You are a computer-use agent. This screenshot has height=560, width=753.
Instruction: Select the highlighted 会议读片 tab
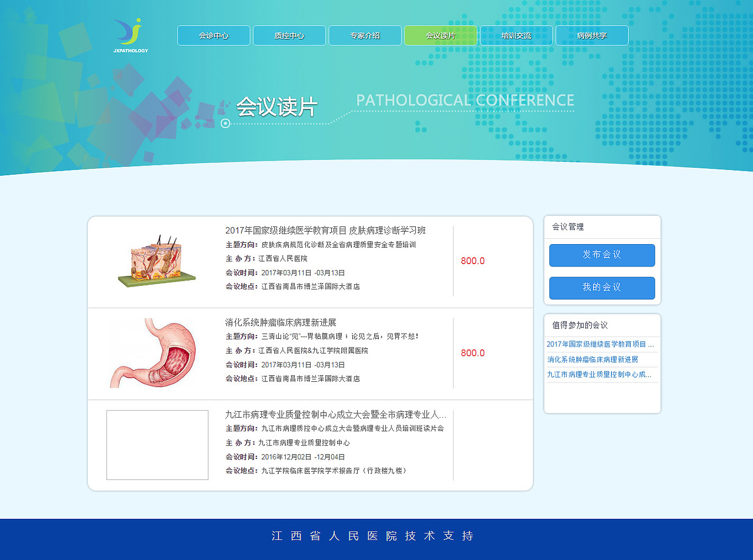click(441, 35)
